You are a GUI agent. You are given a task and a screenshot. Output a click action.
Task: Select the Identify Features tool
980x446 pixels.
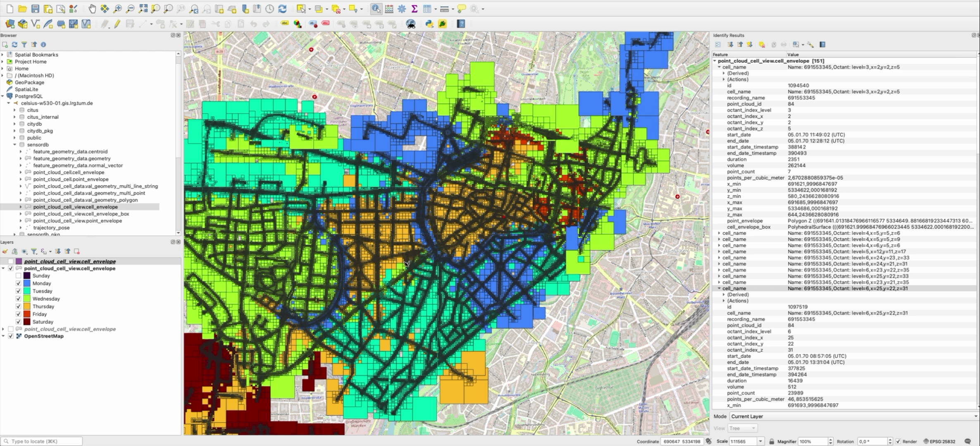376,9
